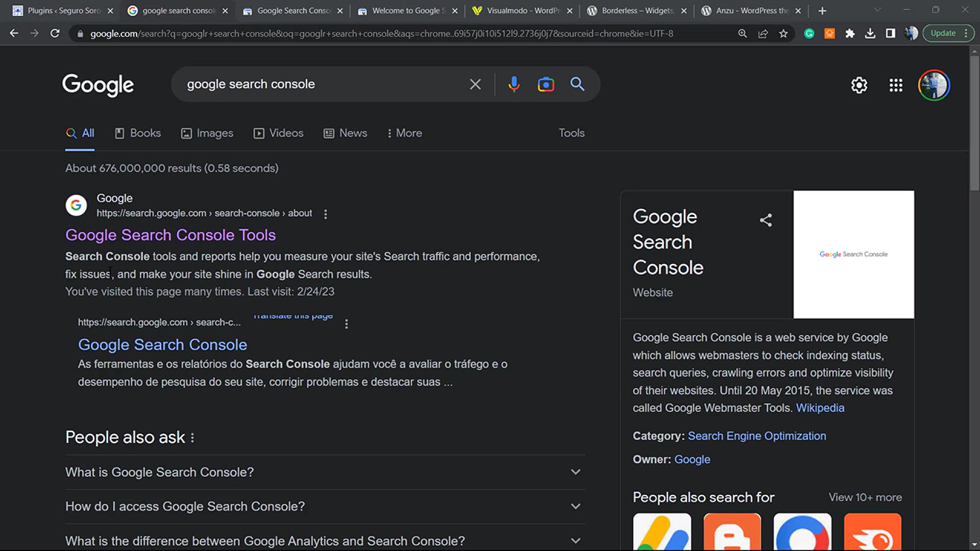This screenshot has height=551, width=980.
Task: Open the Google account avatar on results page
Action: 934,85
